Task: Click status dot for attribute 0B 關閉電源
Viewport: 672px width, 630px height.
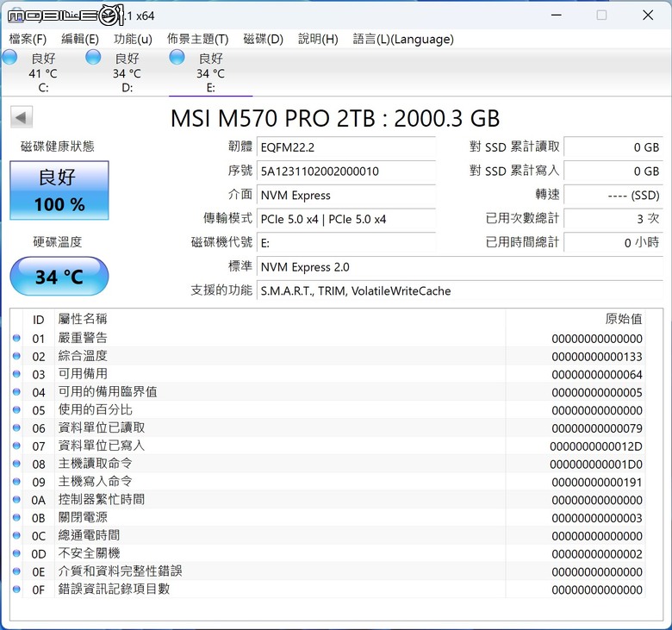Action: pos(16,517)
